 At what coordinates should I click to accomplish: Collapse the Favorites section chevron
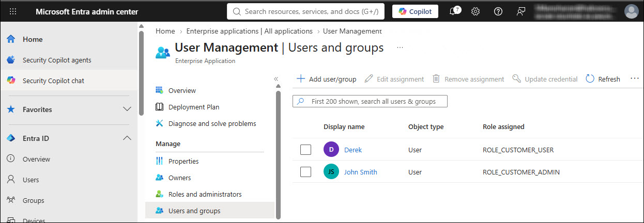pos(127,109)
